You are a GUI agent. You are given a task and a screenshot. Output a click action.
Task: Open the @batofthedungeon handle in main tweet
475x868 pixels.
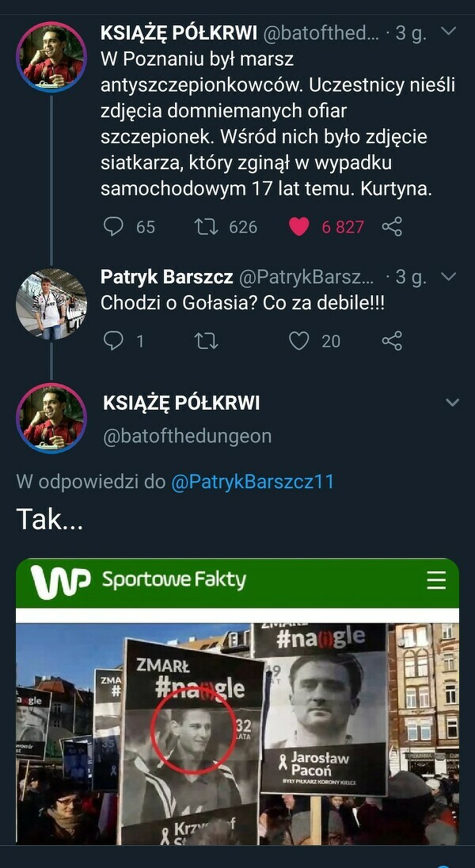pyautogui.click(x=187, y=436)
